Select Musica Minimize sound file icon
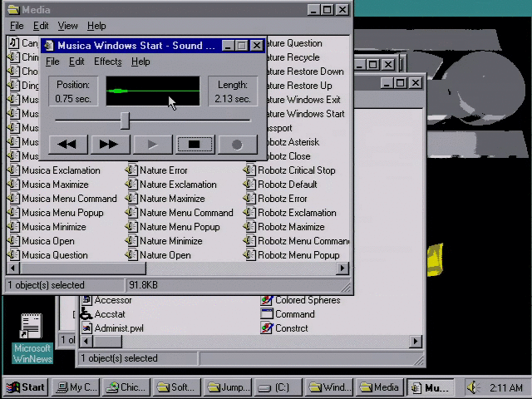Viewport: 532px width, 399px height. [13, 227]
